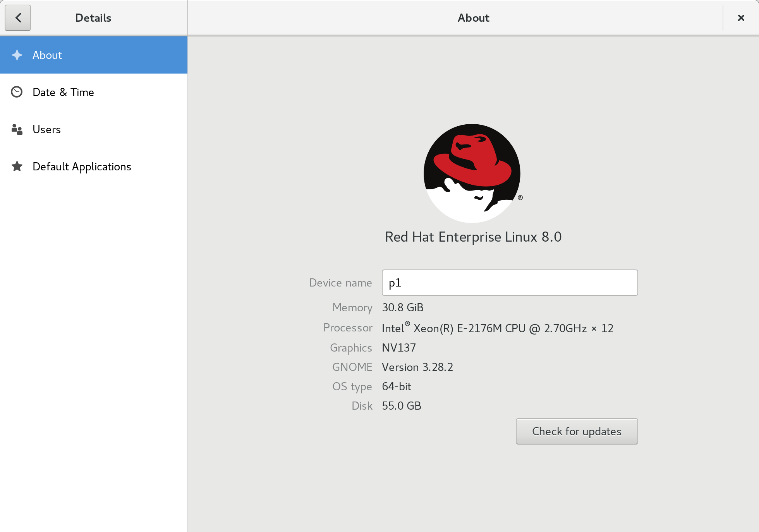Click the Graphics label
Viewport: 759px width, 532px height.
[351, 348]
